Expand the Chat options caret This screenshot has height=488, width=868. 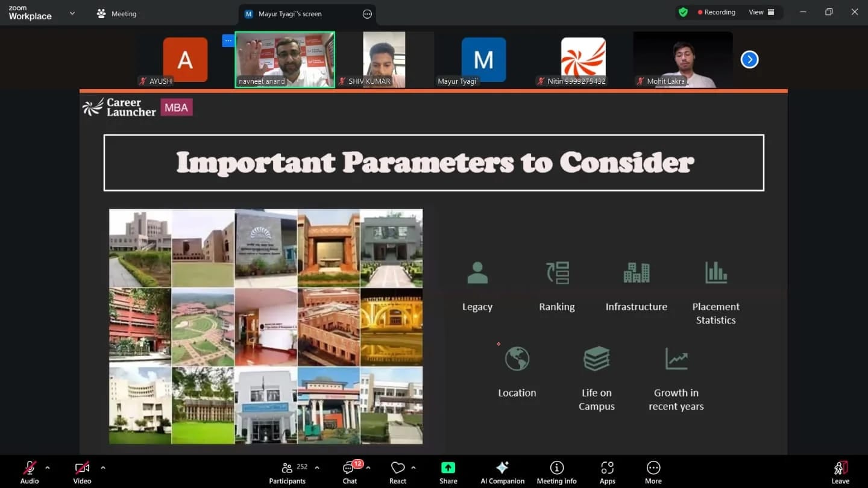tap(368, 468)
